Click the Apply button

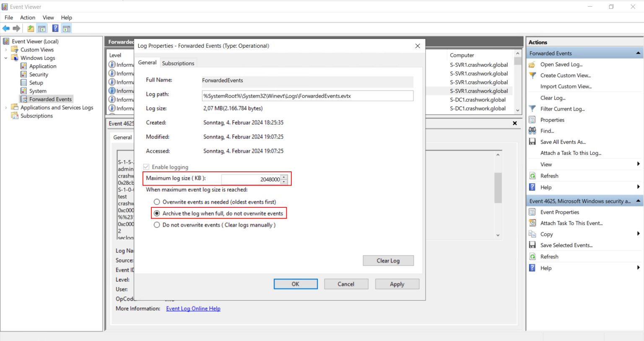397,284
